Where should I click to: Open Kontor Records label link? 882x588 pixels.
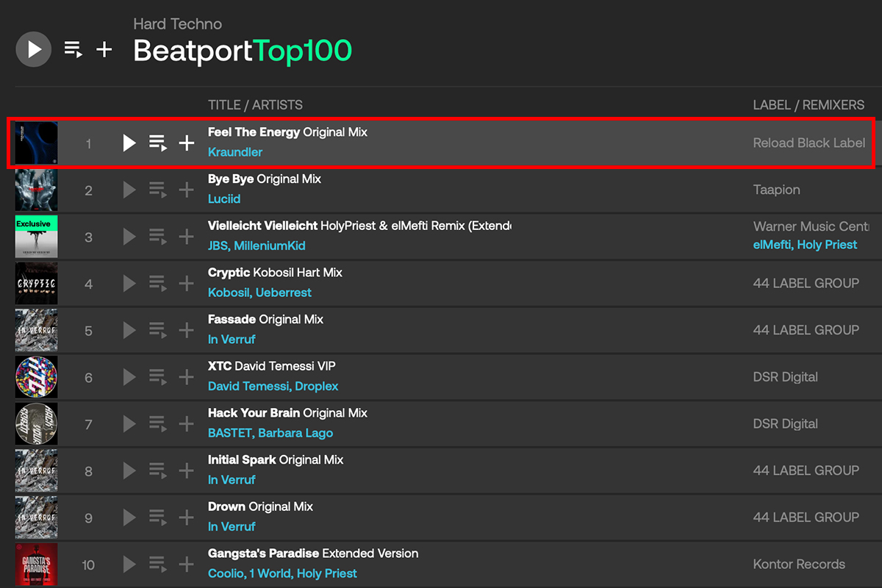[x=799, y=564]
